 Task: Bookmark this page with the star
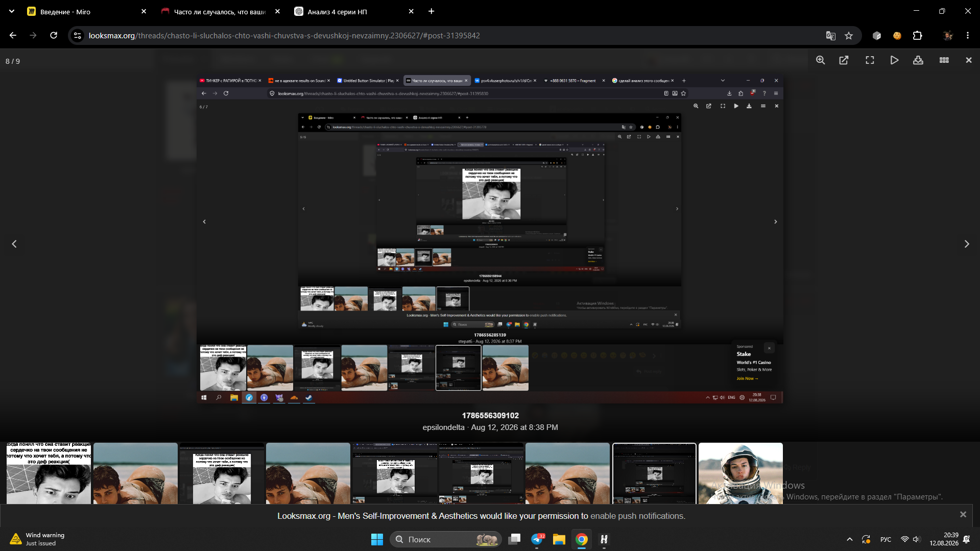[x=849, y=35]
